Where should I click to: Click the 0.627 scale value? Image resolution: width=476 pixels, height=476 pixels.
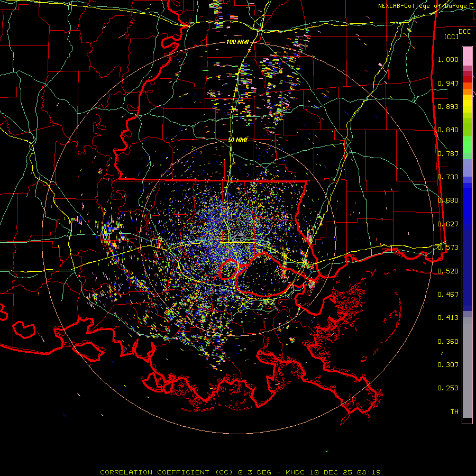pos(448,224)
